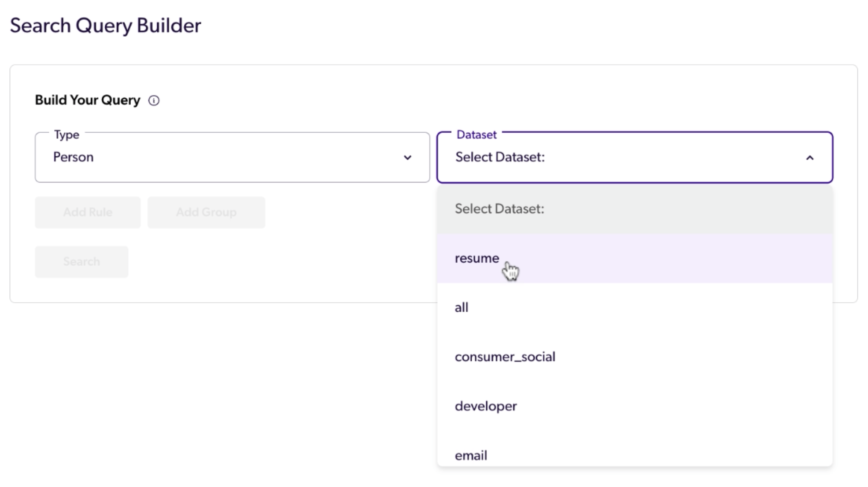Viewport: 868px width, 487px height.
Task: Pick consumer_social from the dataset list
Action: click(505, 357)
